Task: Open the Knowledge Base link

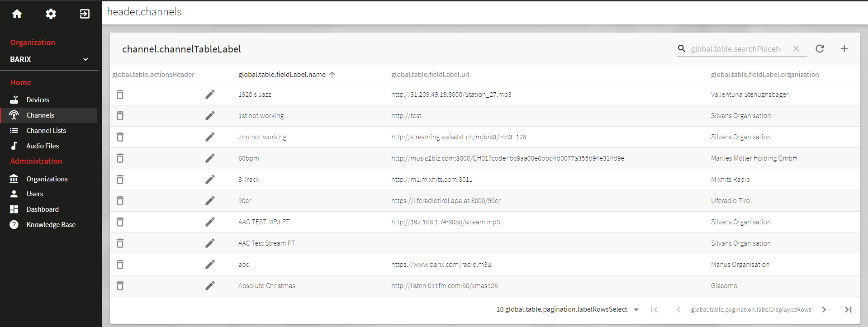Action: click(51, 225)
